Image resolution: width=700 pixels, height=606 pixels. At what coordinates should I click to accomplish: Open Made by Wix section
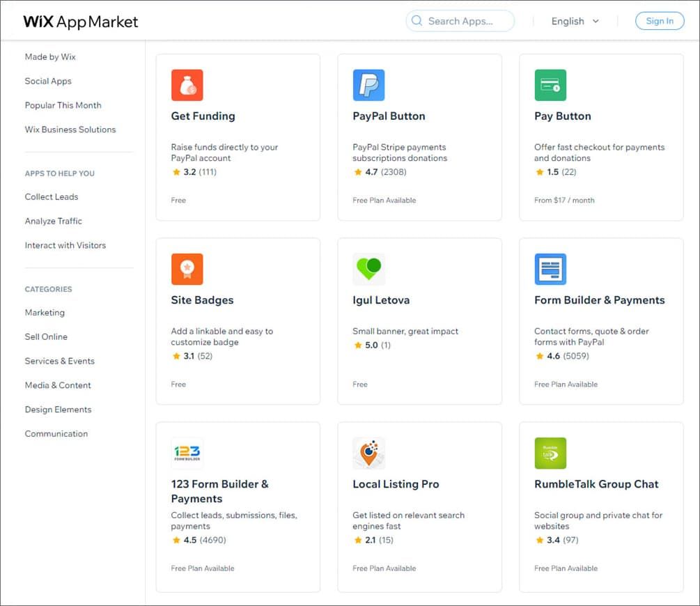click(x=50, y=56)
